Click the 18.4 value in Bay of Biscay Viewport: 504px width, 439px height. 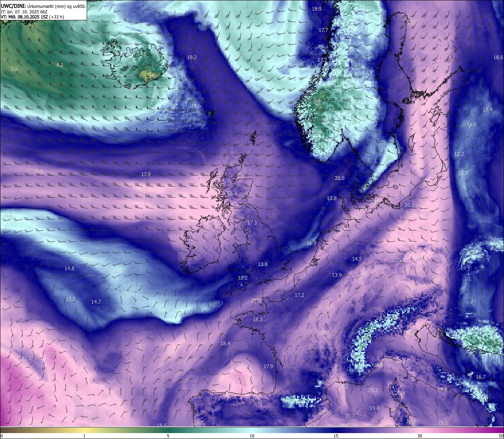pyautogui.click(x=225, y=343)
